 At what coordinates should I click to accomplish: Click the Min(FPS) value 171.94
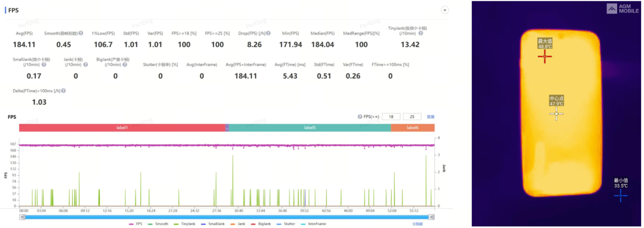[x=290, y=44]
